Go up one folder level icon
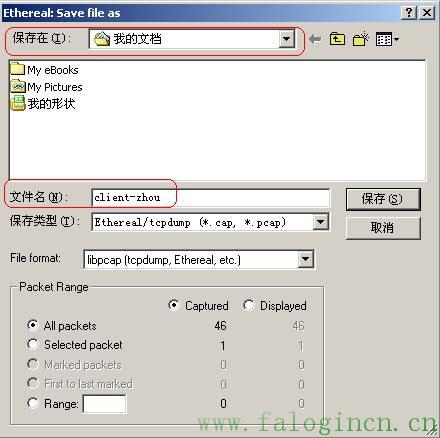This screenshot has width=440, height=438. [337, 39]
